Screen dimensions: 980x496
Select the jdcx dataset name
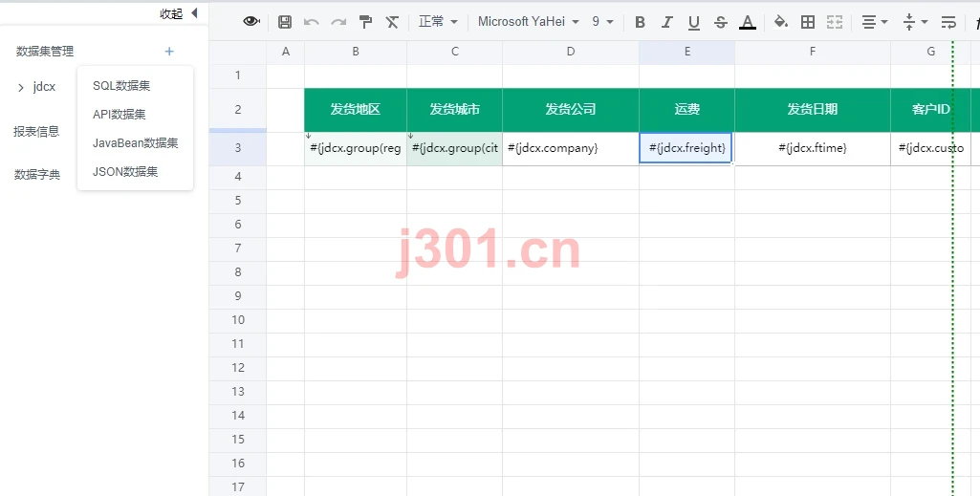click(x=44, y=87)
